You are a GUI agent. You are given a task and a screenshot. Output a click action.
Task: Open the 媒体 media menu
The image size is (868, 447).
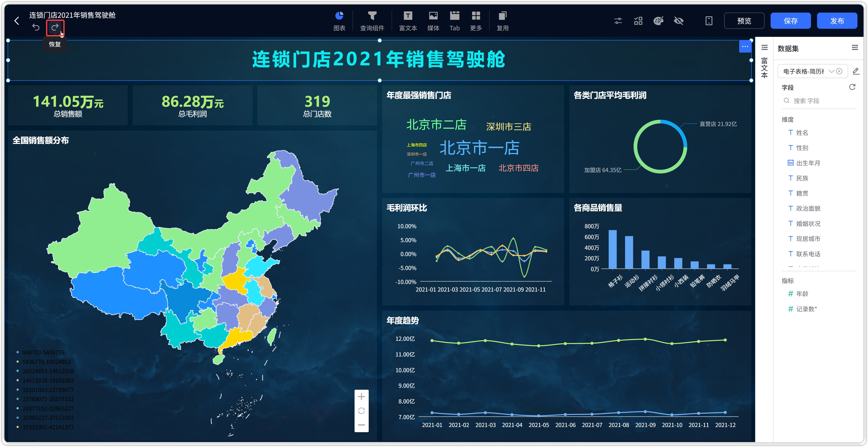click(433, 21)
